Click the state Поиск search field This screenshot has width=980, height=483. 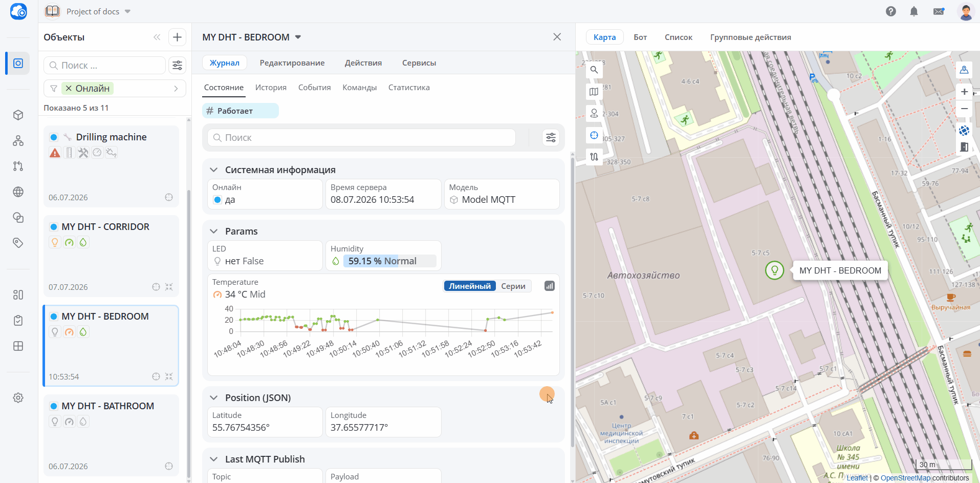point(361,137)
